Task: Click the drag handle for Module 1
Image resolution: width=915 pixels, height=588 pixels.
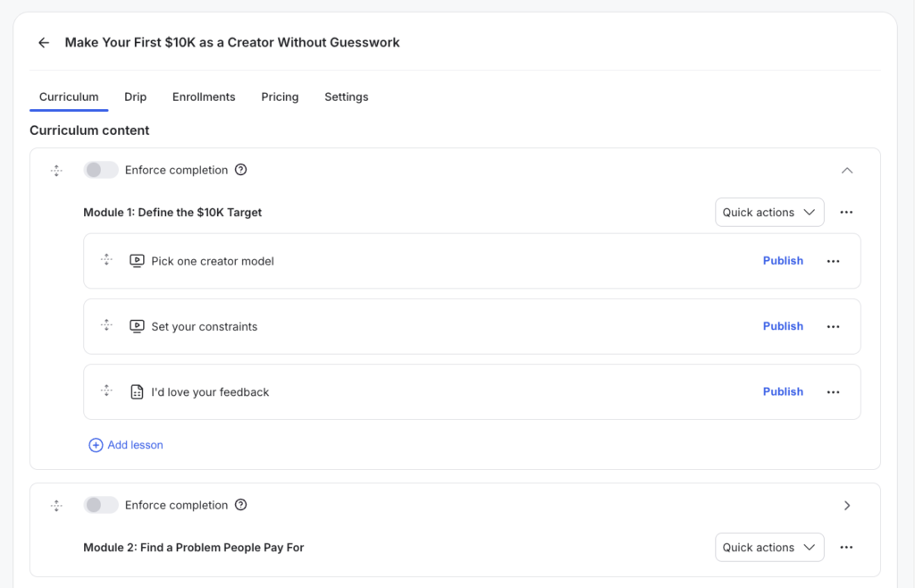Action: (56, 170)
